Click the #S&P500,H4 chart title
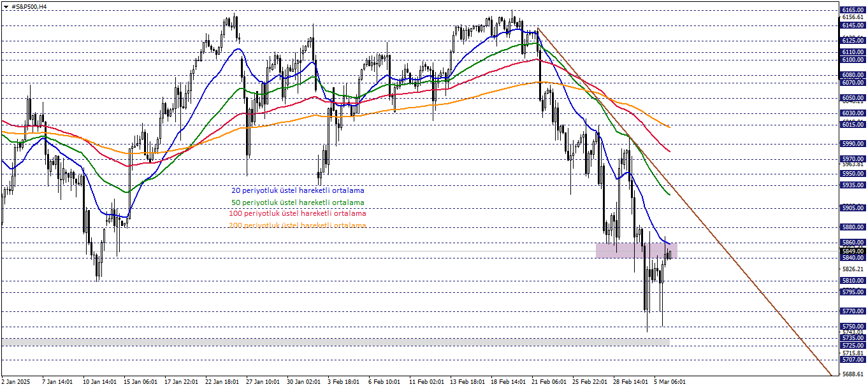 29,6
